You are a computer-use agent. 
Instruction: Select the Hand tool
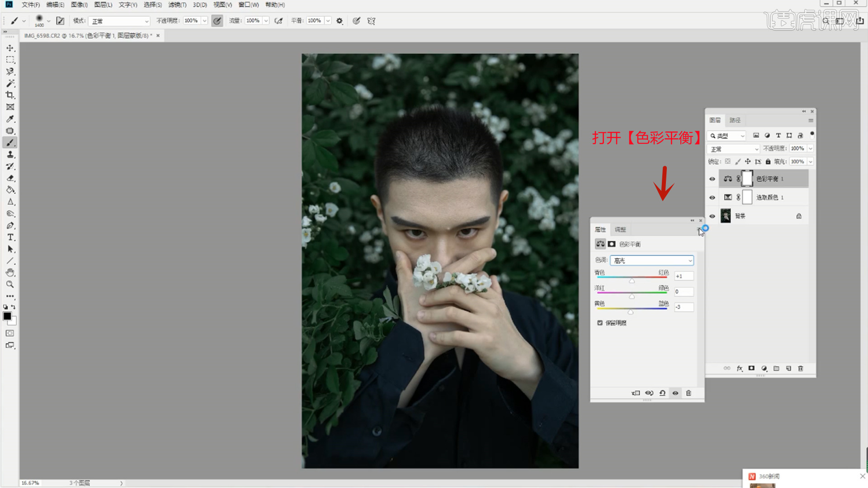(x=10, y=272)
